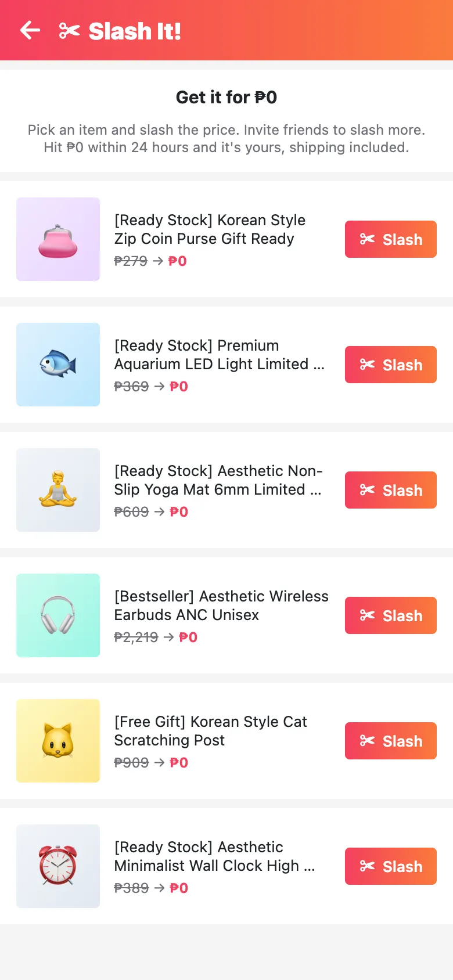Tap the yoga meditation figure thumbnail
The width and height of the screenshot is (453, 980).
pyautogui.click(x=58, y=490)
